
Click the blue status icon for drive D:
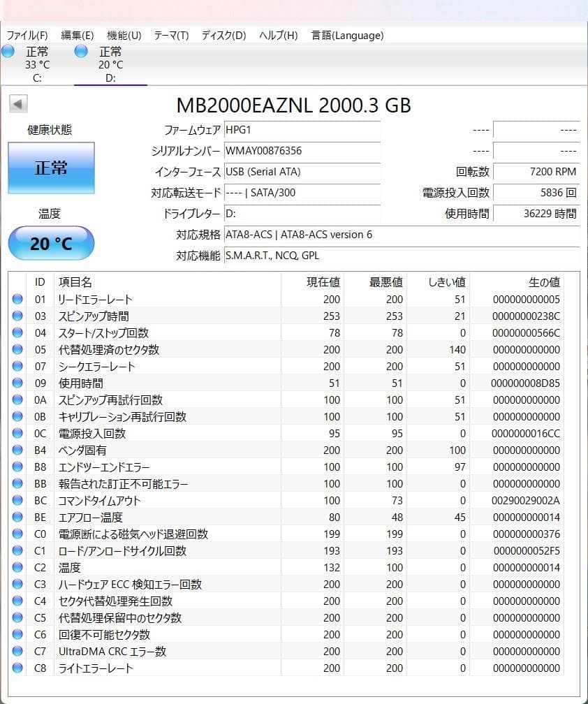(81, 51)
